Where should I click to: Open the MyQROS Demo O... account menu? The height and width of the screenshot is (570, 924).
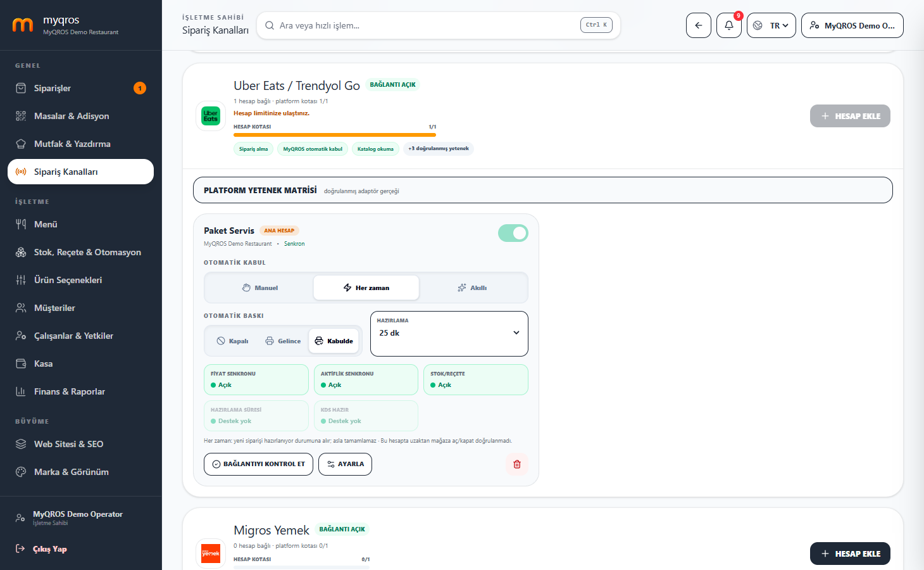852,25
